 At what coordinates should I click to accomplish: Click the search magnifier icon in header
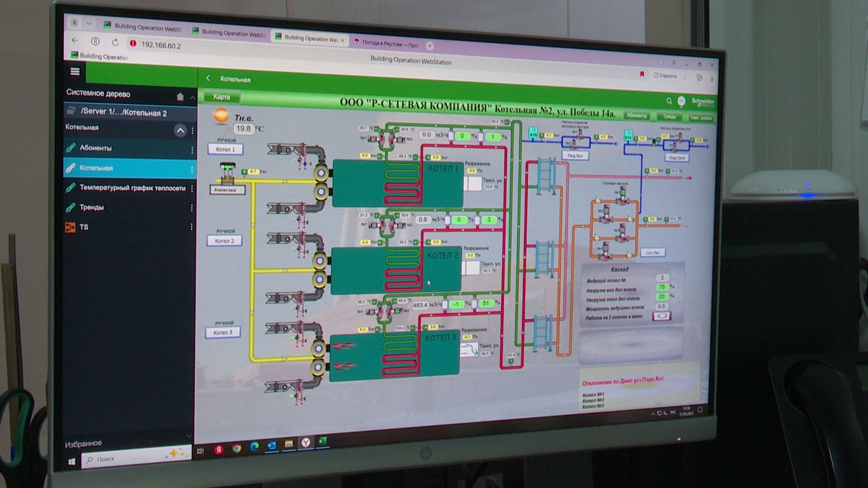pos(669,101)
